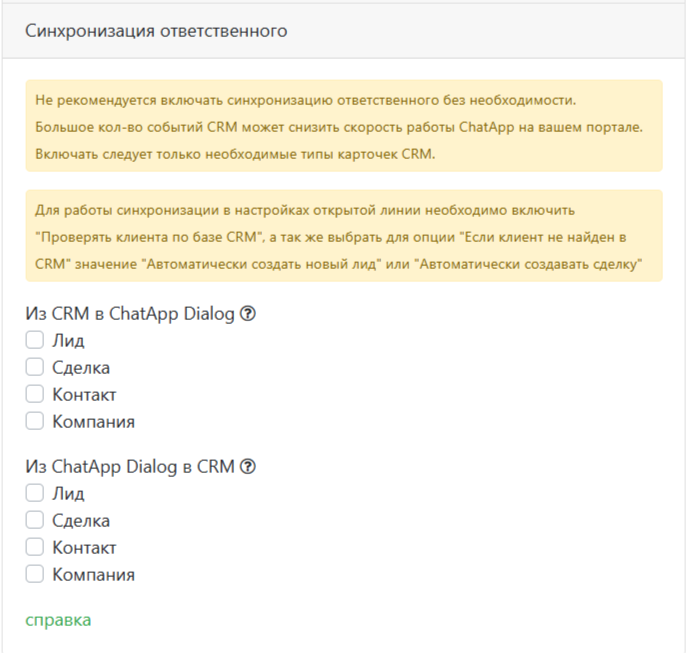The width and height of the screenshot is (686, 653).
Task: Toggle Компания checkbox under Из ChatApp Dialog в CRM
Action: pyautogui.click(x=35, y=574)
